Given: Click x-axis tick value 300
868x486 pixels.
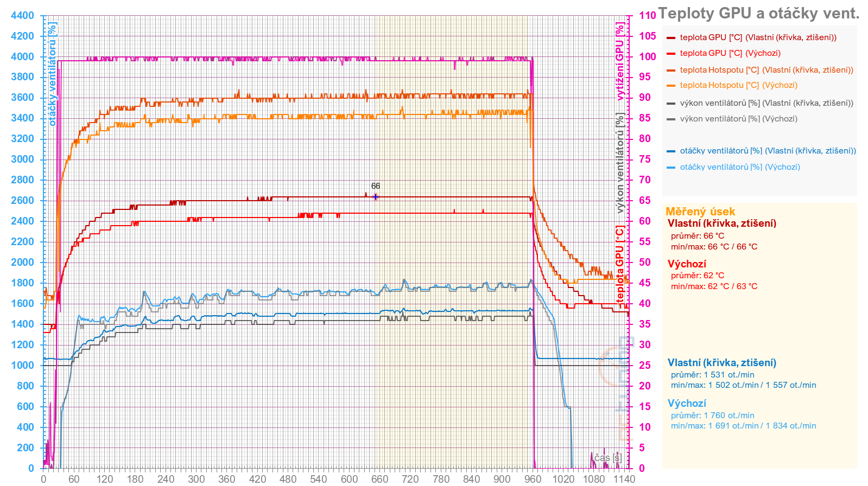Looking at the screenshot, I should tap(197, 479).
